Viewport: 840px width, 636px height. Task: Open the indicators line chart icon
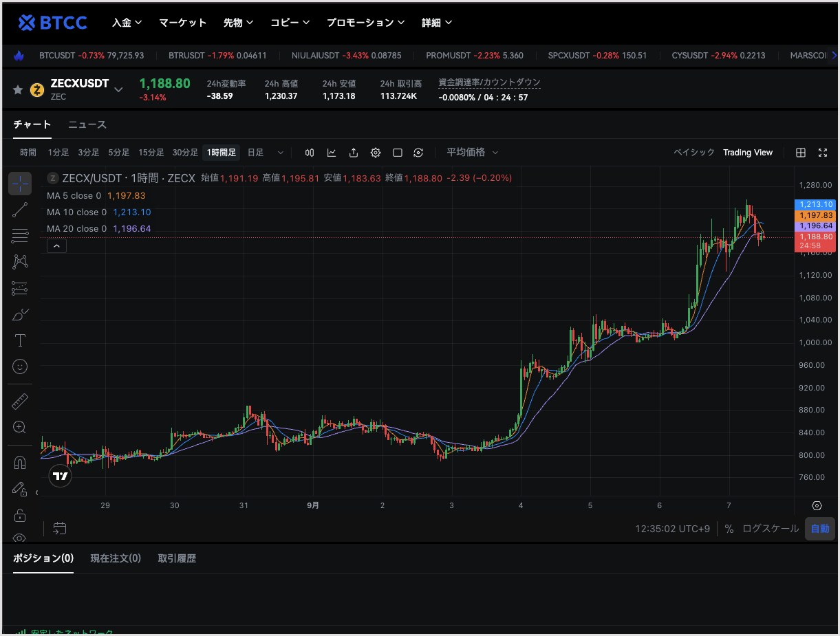coord(332,153)
